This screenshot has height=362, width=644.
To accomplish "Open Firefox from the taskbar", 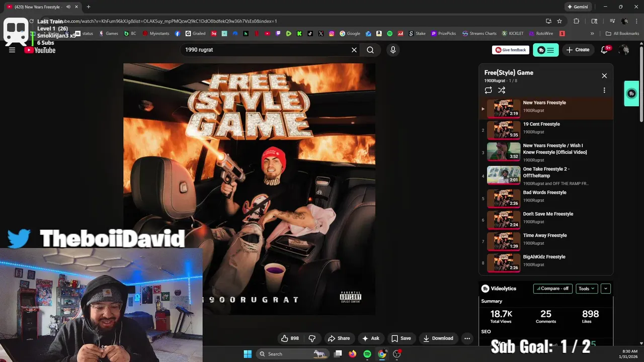I will [x=353, y=354].
